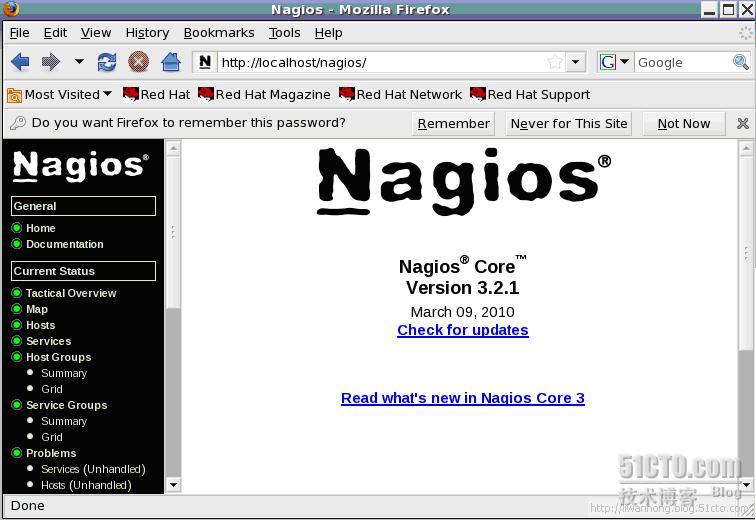The width and height of the screenshot is (756, 520).
Task: Open Services (Unhandled) problems
Action: click(x=93, y=469)
